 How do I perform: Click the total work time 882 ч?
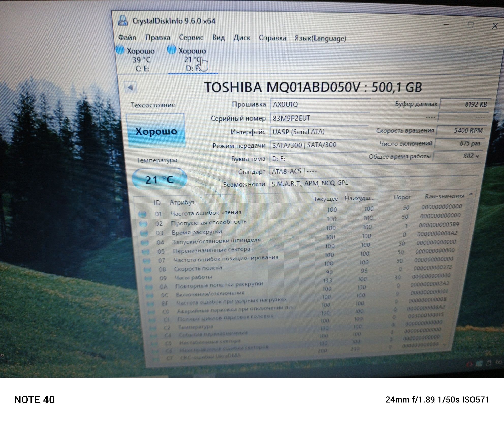point(458,156)
